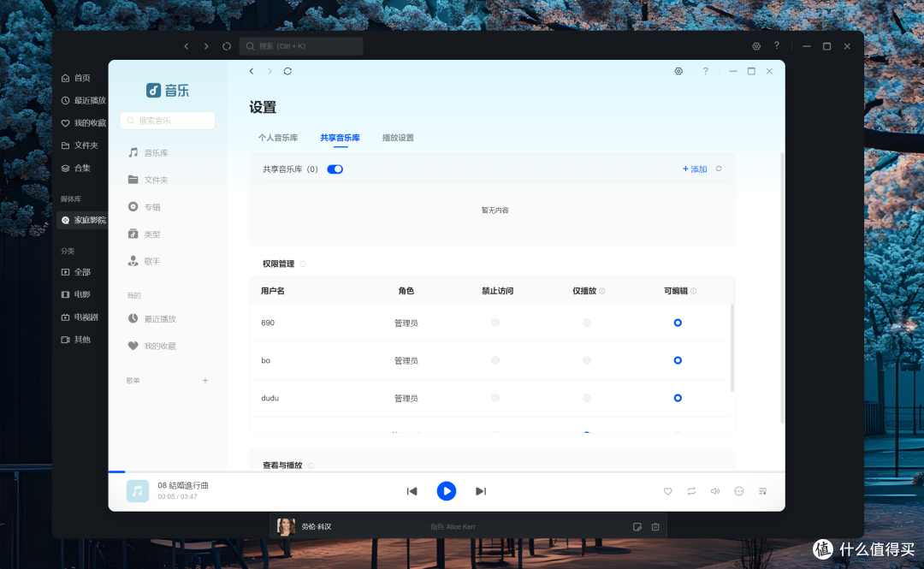Open music app help question mark
924x569 pixels.
[x=705, y=71]
